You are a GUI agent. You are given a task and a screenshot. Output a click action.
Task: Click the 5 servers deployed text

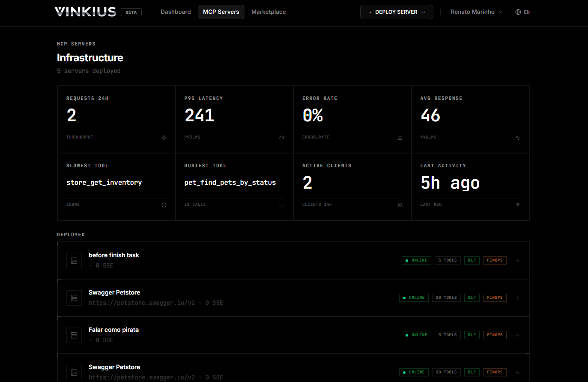click(x=89, y=71)
